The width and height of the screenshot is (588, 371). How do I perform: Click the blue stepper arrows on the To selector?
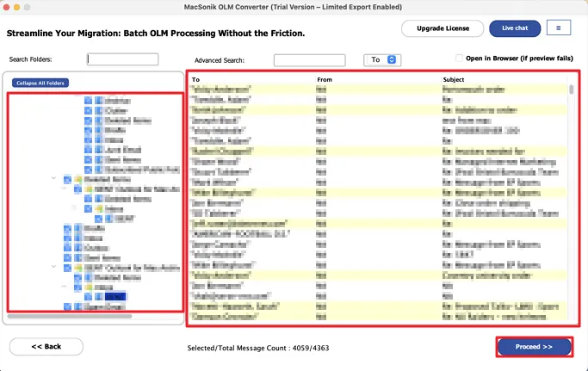(392, 59)
